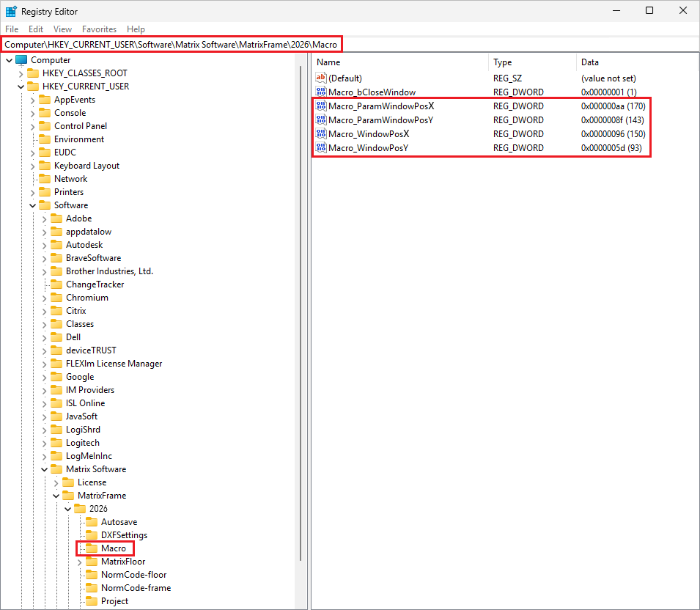Viewport: 700px width, 610px height.
Task: Click the Macro_ParamWindowPosY DWORD icon
Action: tap(321, 120)
